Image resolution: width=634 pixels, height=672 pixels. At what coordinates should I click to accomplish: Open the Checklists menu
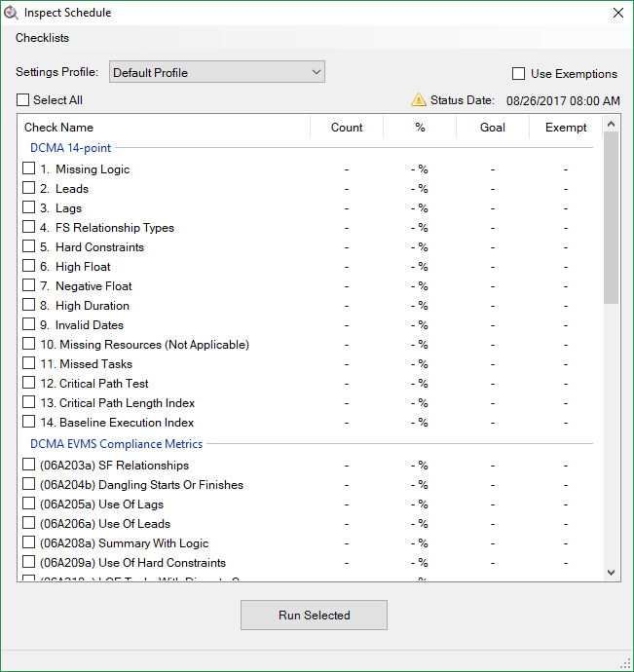pyautogui.click(x=42, y=38)
